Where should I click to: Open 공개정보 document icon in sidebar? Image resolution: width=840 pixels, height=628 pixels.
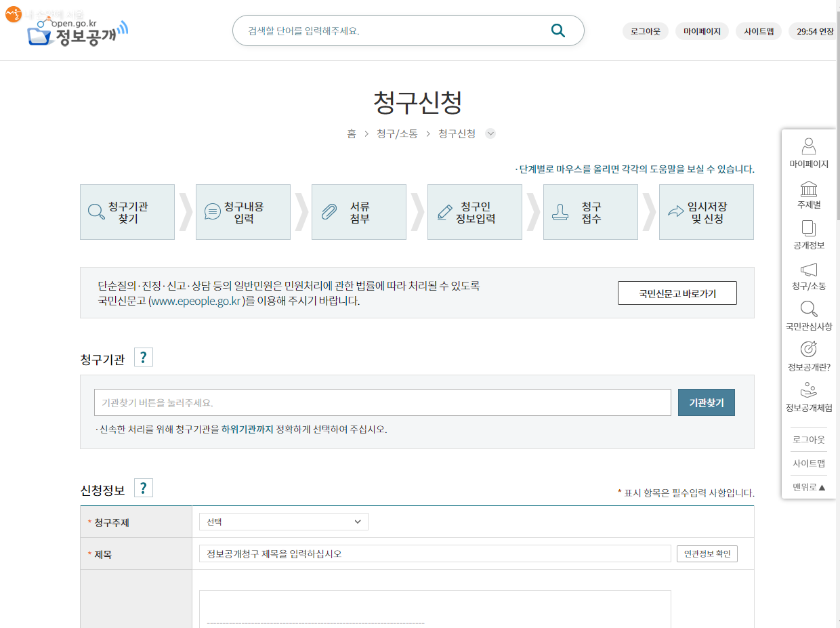(x=808, y=228)
